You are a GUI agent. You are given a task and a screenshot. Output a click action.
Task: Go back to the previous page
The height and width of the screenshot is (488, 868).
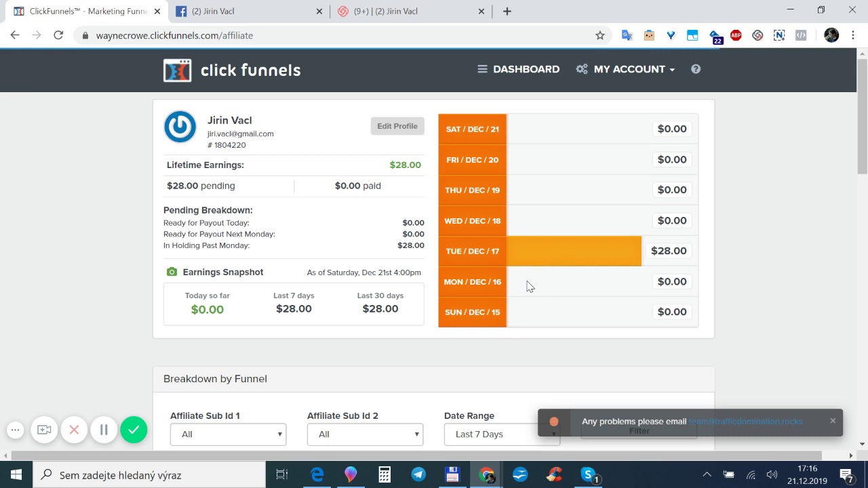point(15,35)
